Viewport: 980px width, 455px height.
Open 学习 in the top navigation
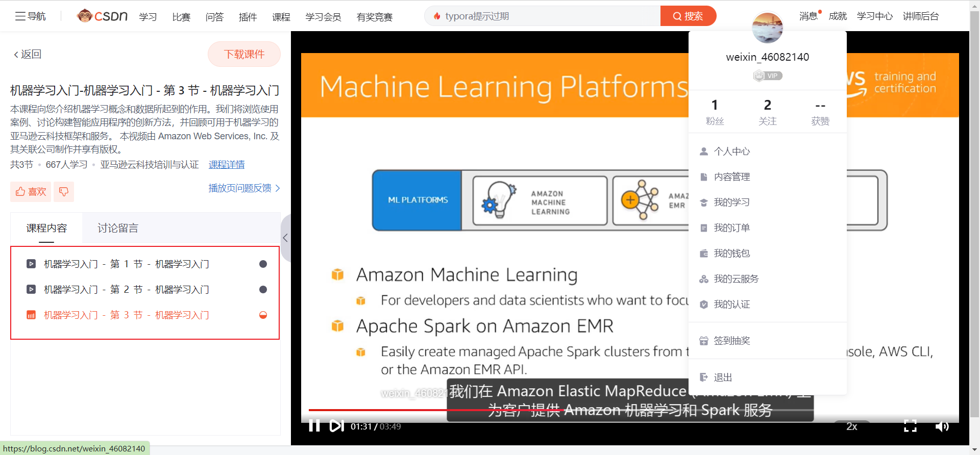(148, 17)
